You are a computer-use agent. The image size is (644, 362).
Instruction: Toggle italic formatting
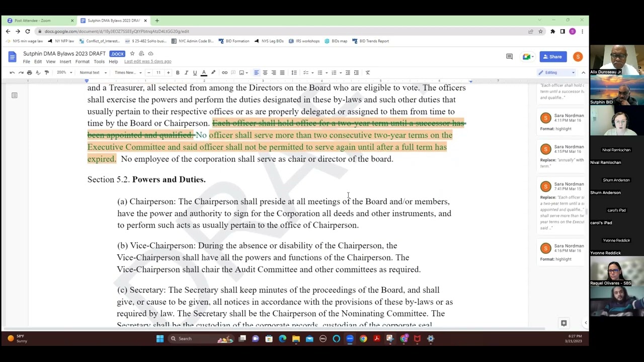point(186,72)
